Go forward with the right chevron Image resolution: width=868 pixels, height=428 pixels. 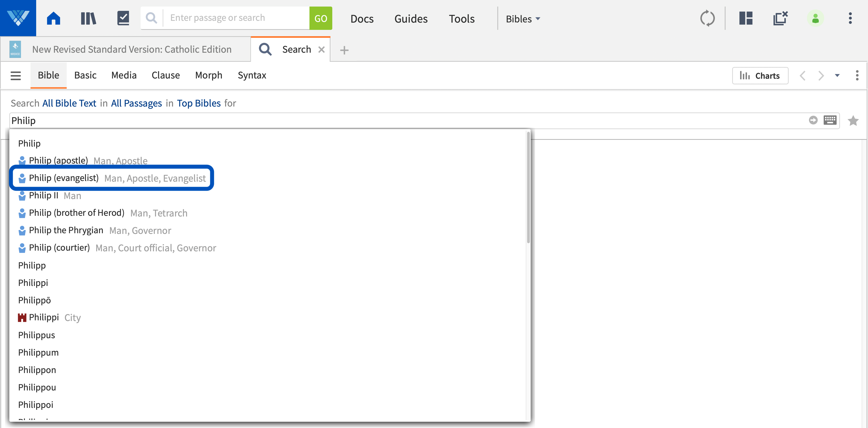pyautogui.click(x=821, y=76)
